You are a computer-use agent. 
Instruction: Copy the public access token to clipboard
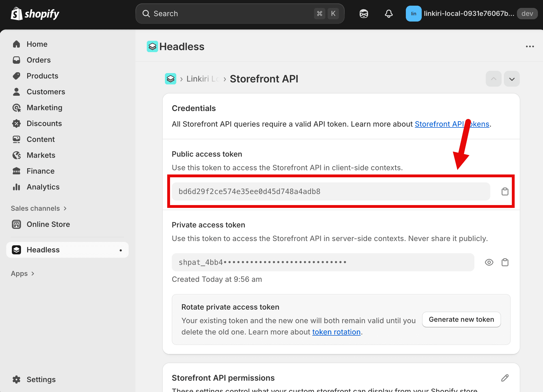click(x=505, y=191)
